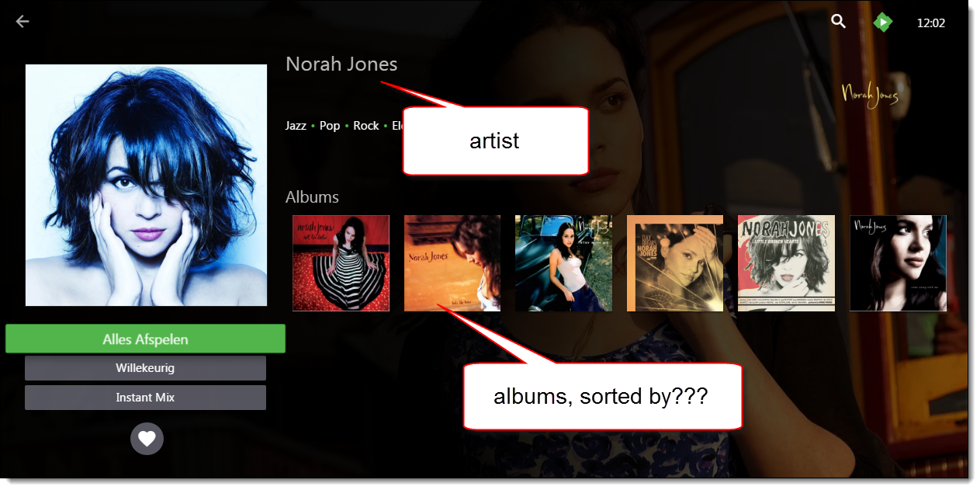Open the Day Breaks album cover

675,263
